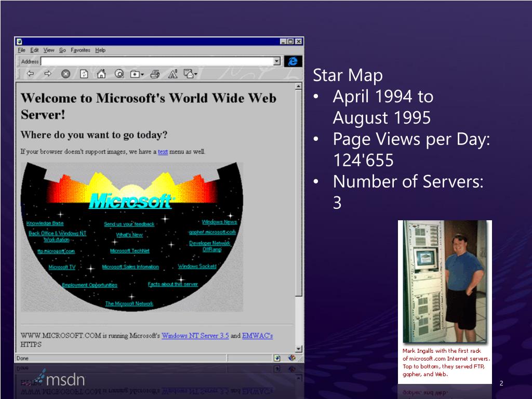Click the "Where do you want to go today?" heading
This screenshot has height=399, width=532.
[94, 135]
